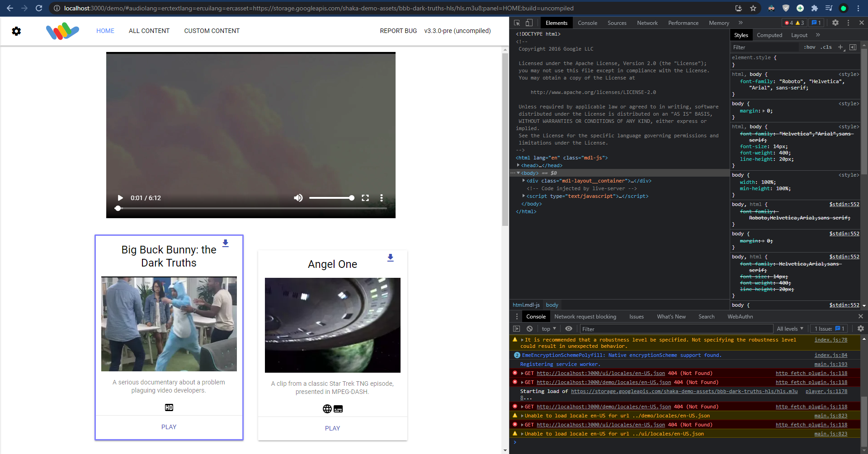Open Shaka Player demo settings gear

tap(17, 31)
